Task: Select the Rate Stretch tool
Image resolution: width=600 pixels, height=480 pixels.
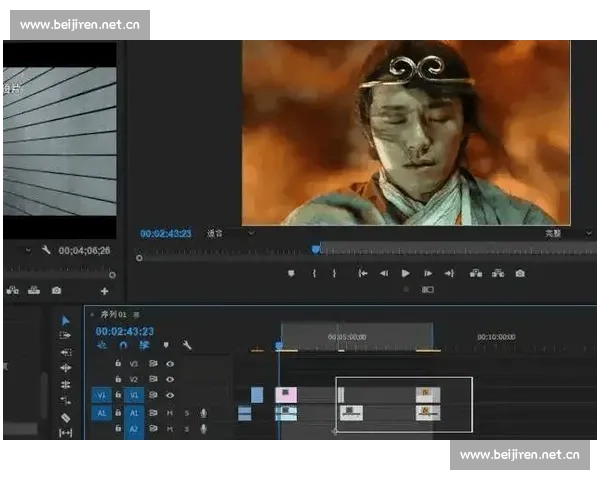Action: coord(65,400)
